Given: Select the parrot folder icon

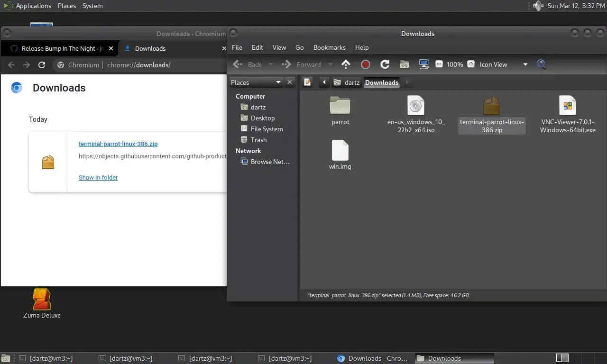Looking at the screenshot, I should (x=340, y=105).
